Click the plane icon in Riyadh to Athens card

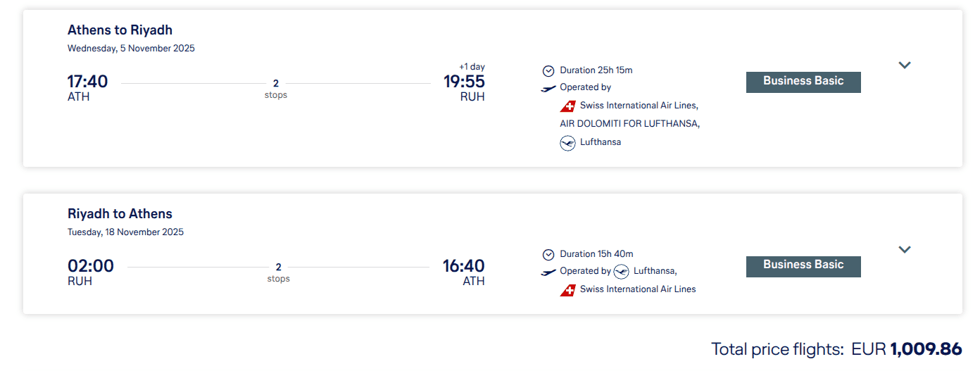click(x=548, y=272)
